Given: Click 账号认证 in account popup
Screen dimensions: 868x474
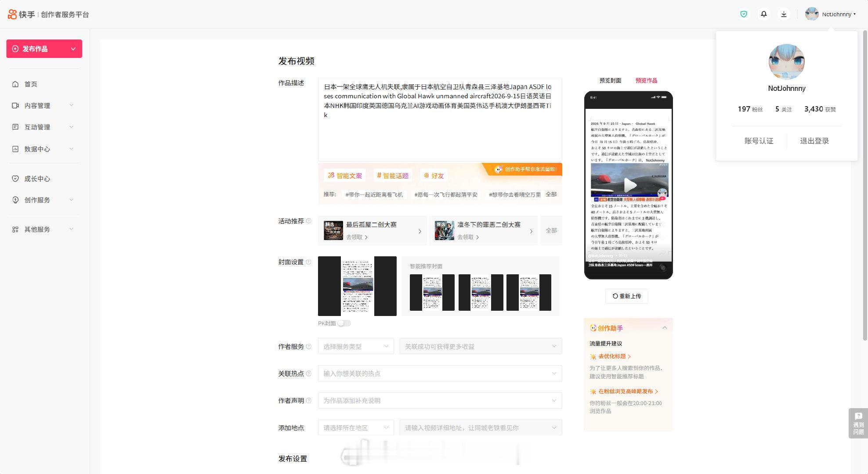Looking at the screenshot, I should [759, 141].
